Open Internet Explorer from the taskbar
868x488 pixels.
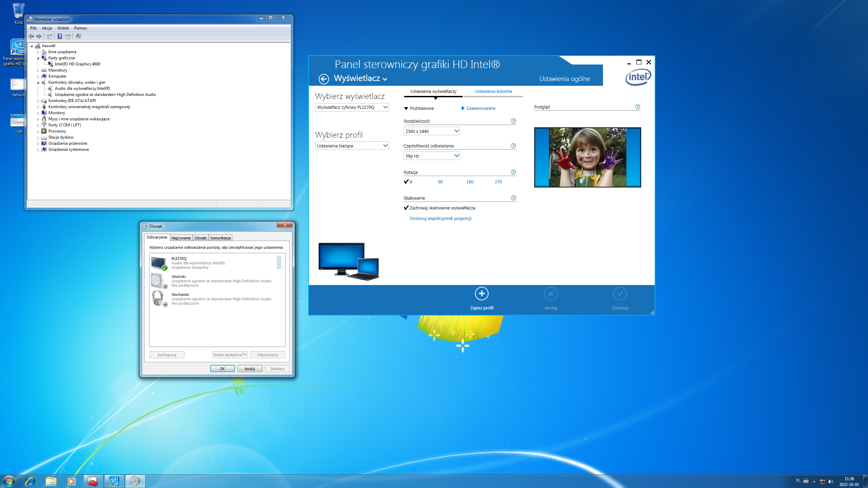coord(30,481)
